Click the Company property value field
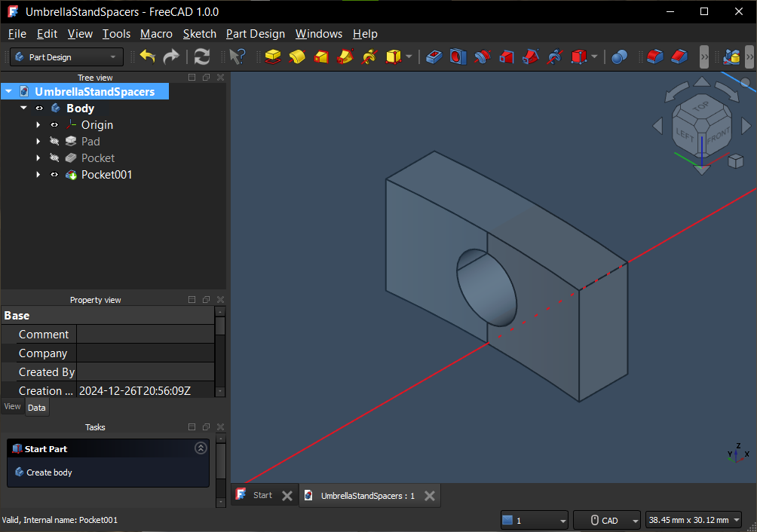 146,353
